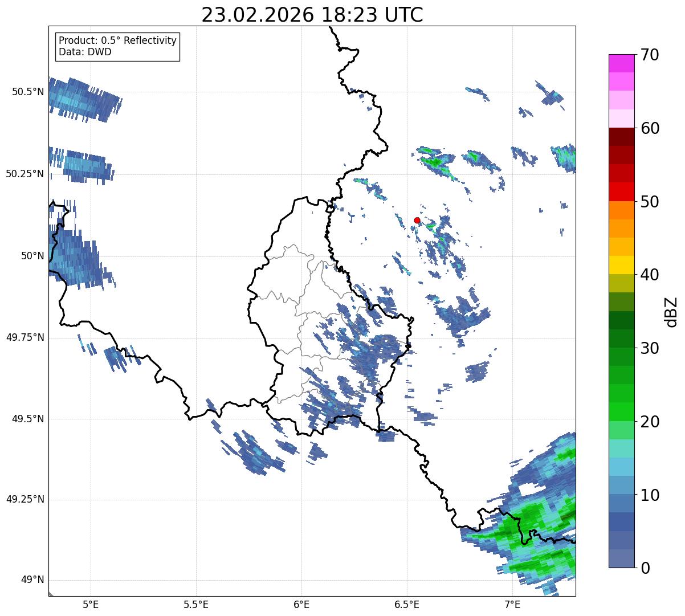Click the 30 tick on the colorbar

click(650, 348)
